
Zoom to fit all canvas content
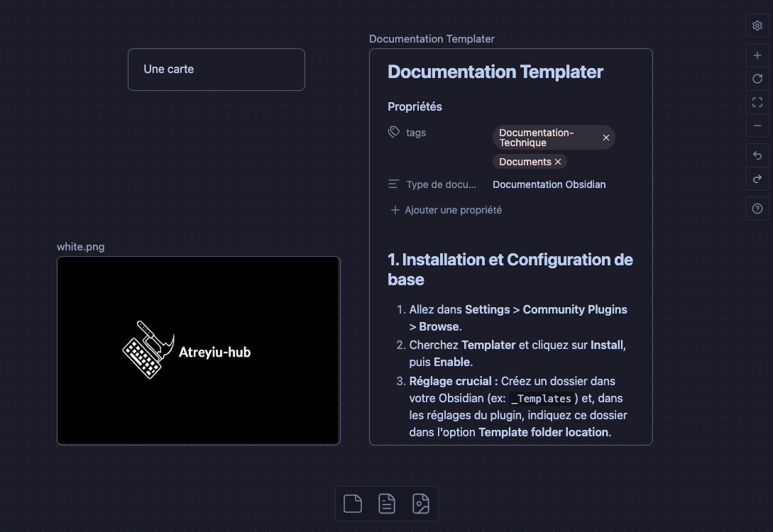pyautogui.click(x=757, y=102)
